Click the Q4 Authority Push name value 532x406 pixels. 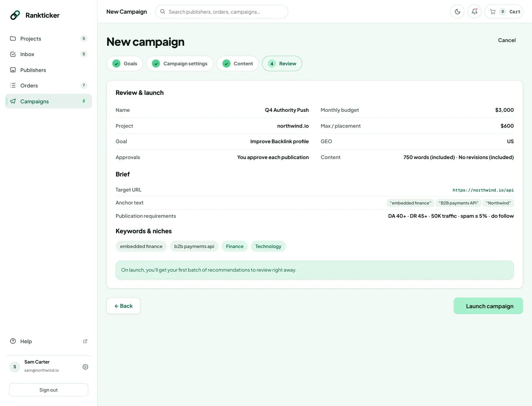click(x=287, y=110)
